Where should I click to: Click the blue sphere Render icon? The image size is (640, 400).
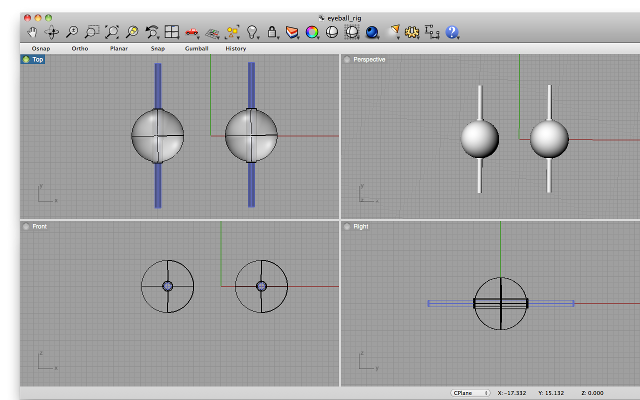pos(372,32)
